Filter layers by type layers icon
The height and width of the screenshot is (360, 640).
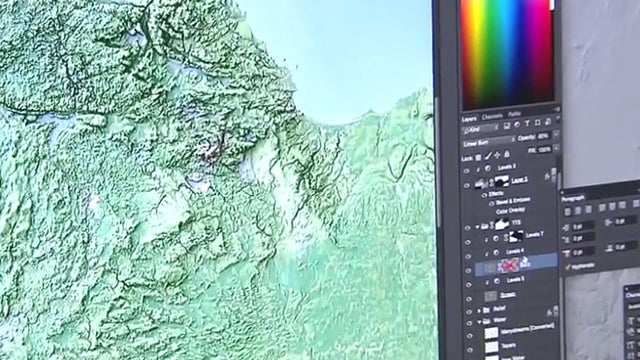527,123
